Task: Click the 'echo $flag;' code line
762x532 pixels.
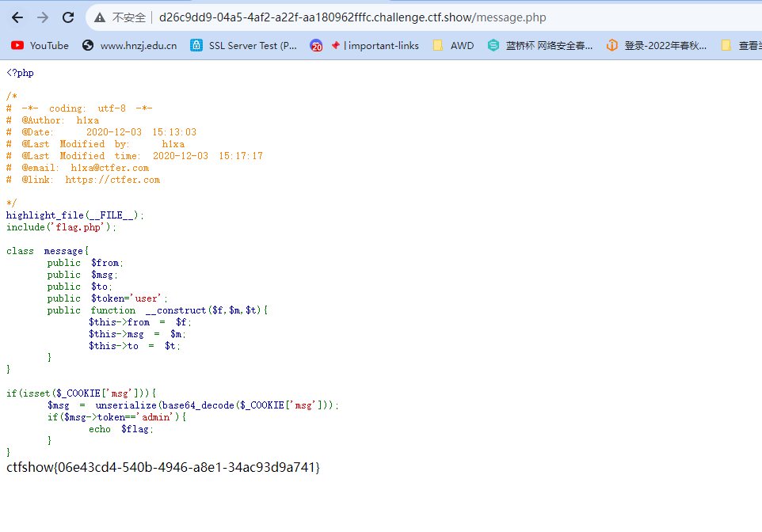Action: pos(121,429)
